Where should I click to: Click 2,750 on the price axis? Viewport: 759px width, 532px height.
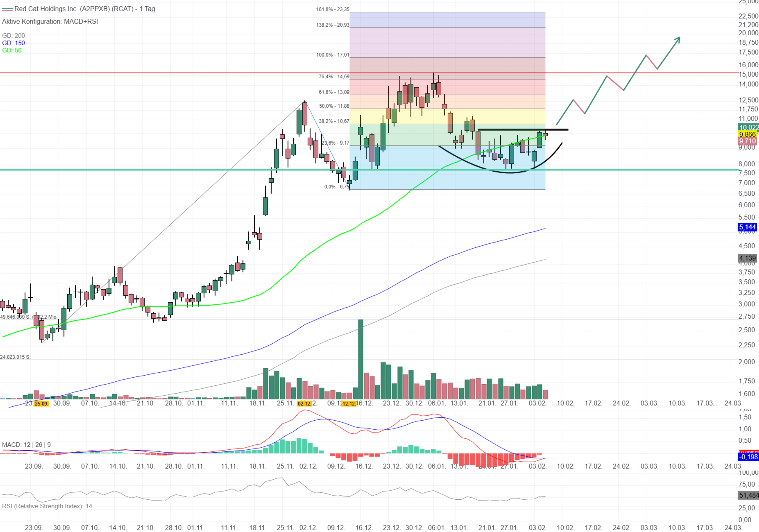click(x=747, y=317)
